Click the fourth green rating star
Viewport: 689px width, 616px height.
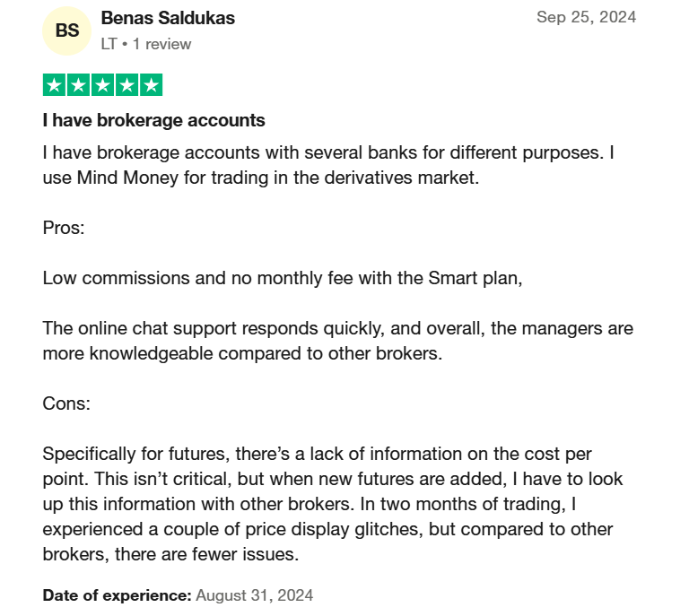tap(127, 85)
